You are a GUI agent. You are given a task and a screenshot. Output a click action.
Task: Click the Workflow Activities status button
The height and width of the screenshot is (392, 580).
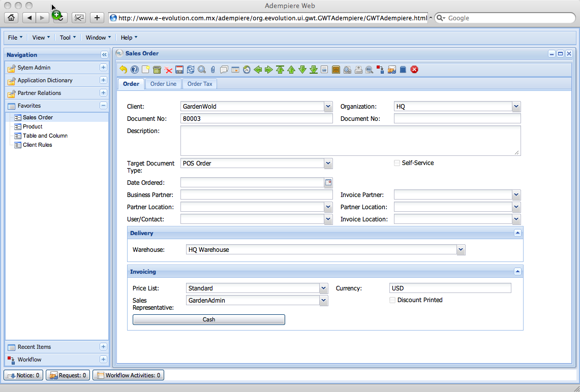click(x=128, y=375)
